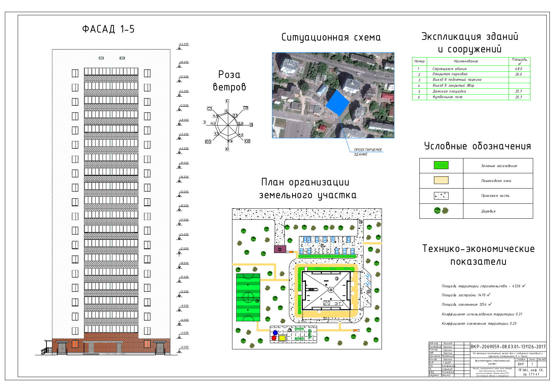The width and height of the screenshot is (555, 392).
Task: Click the 'ПРОЕКТИРУЕМОЕ ЗДАНИЕ' callout label
Action: [368, 152]
